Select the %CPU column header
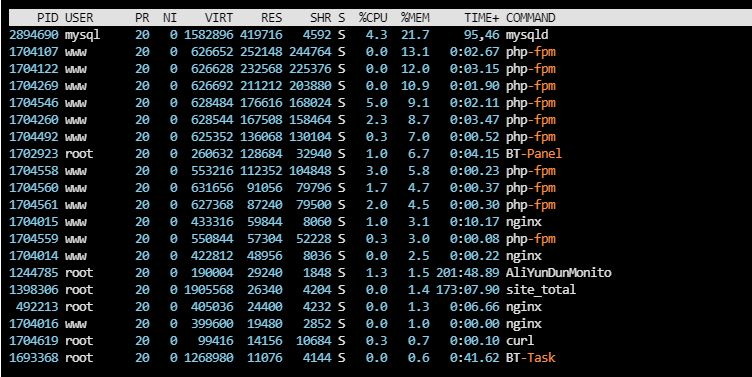 (373, 18)
